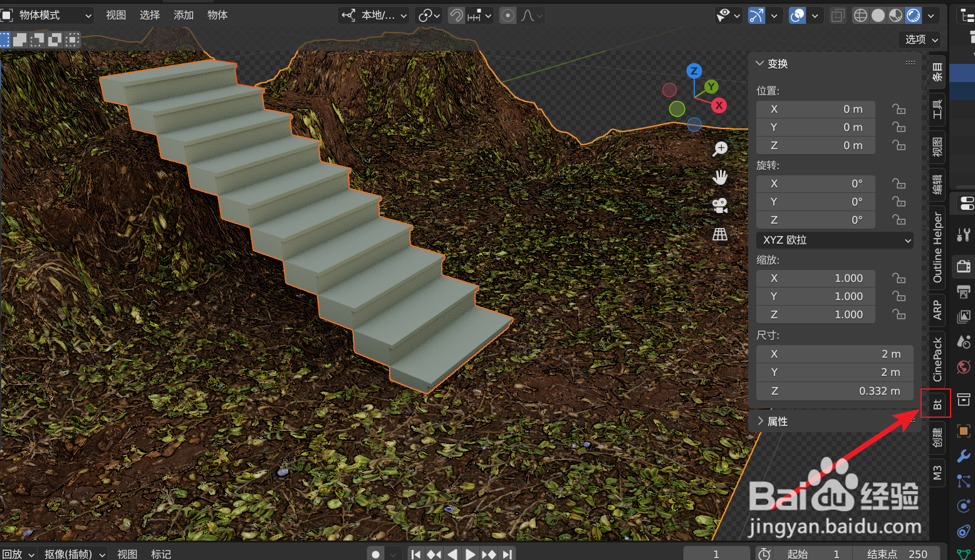Open Collection properties box icon
The width and height of the screenshot is (975, 560).
click(x=964, y=399)
